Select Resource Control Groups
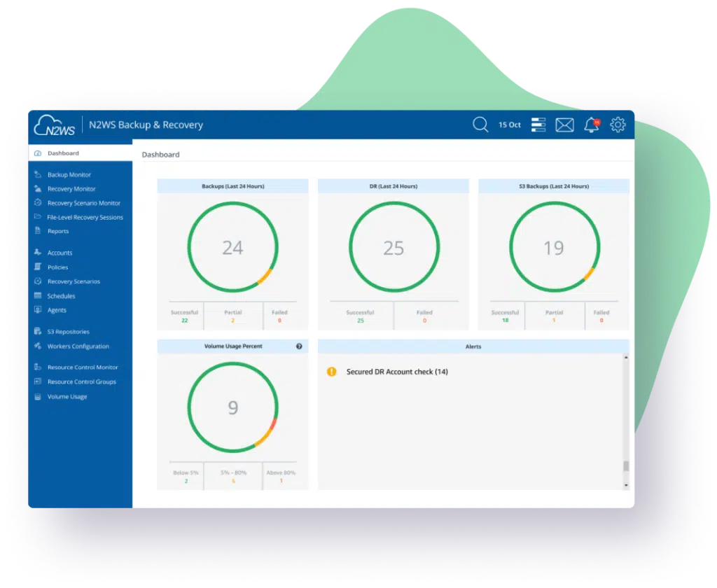The image size is (717, 588). pos(81,381)
